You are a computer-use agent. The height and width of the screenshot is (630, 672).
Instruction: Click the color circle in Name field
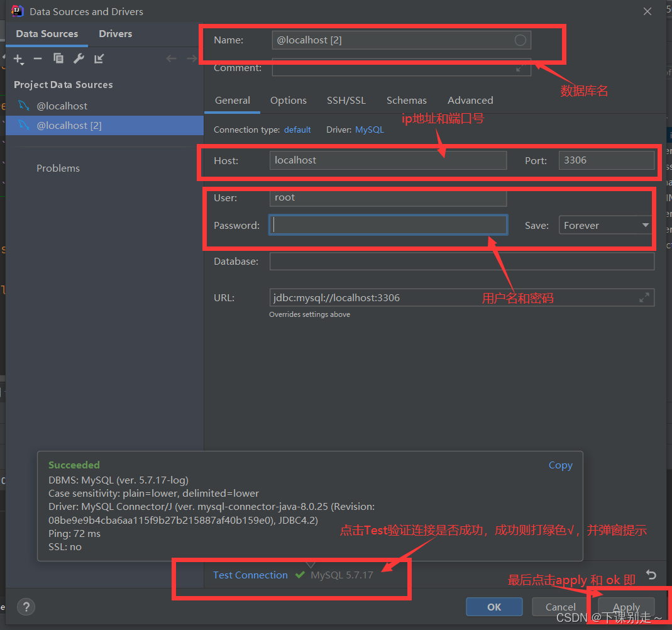[521, 40]
